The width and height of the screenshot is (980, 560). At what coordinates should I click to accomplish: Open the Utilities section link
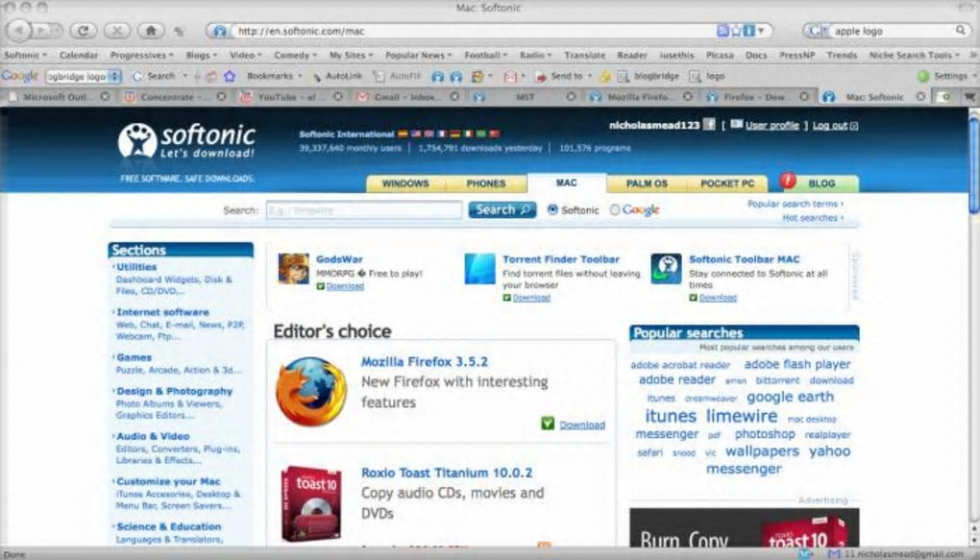[136, 267]
